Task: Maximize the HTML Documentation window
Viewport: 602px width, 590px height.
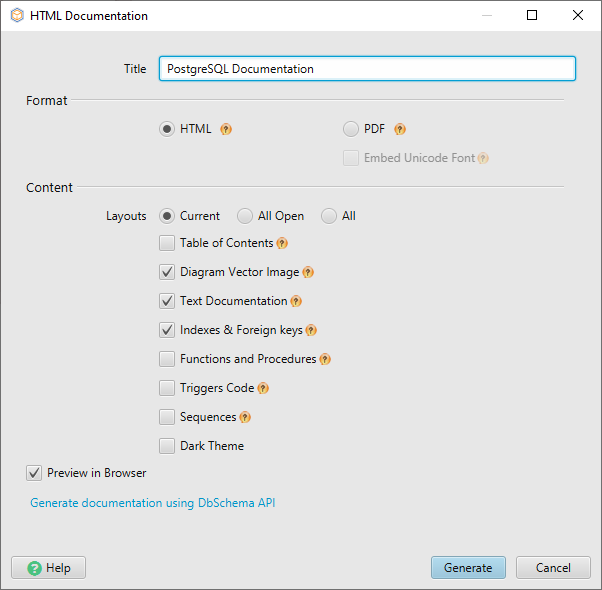Action: [x=532, y=15]
